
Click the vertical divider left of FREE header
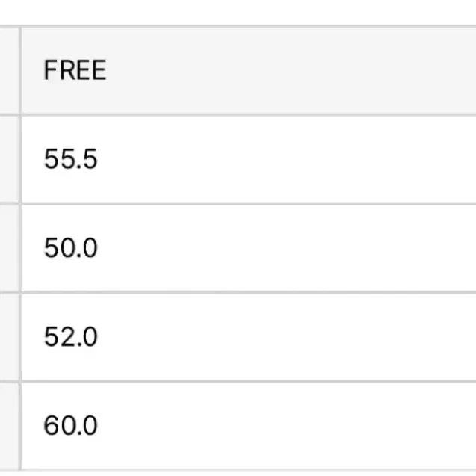click(20, 70)
